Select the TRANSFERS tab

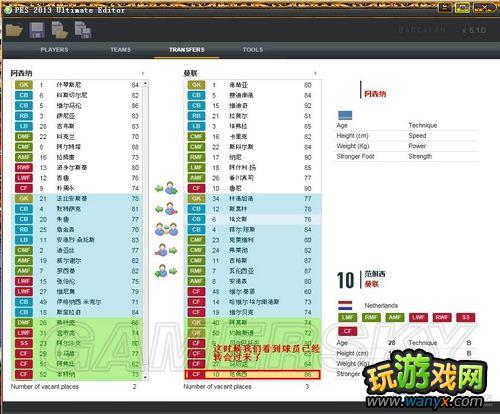point(187,50)
